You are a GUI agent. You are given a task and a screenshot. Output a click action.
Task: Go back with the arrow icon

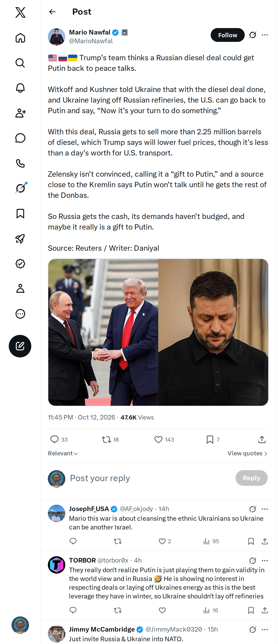tap(52, 12)
